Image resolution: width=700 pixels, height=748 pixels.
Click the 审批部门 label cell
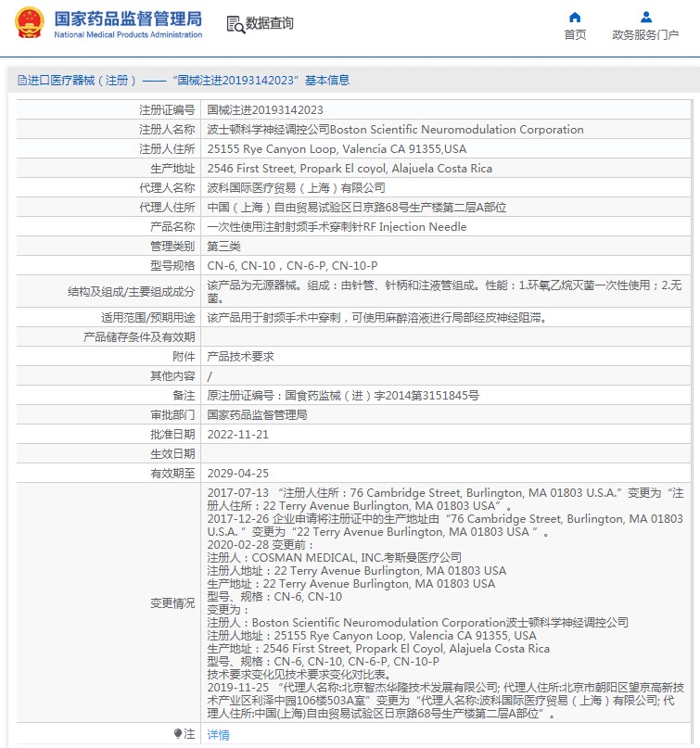click(108, 415)
